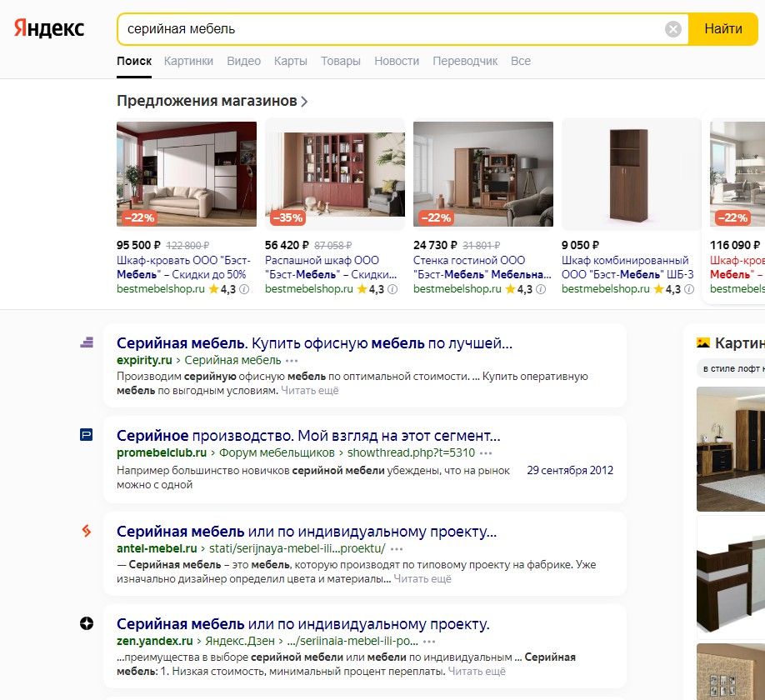
Task: Open Форум мебельщиков breadcrumb
Action: pos(277,453)
